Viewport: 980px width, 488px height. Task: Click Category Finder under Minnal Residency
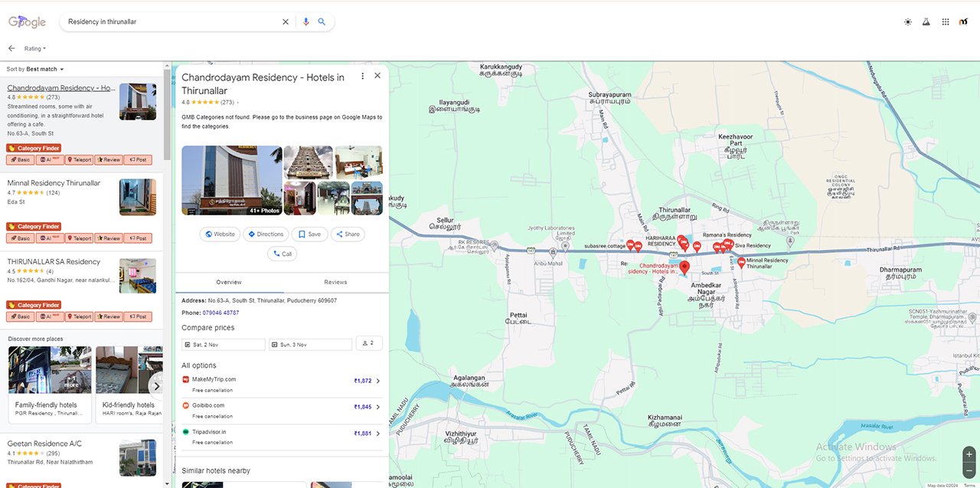click(34, 227)
